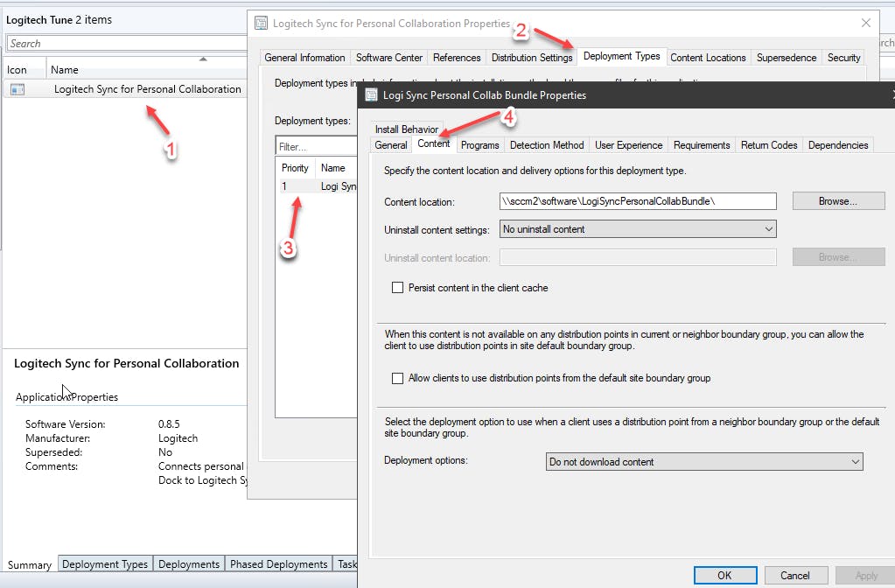Toggle Allow clients to use default site boundary group

point(397,378)
